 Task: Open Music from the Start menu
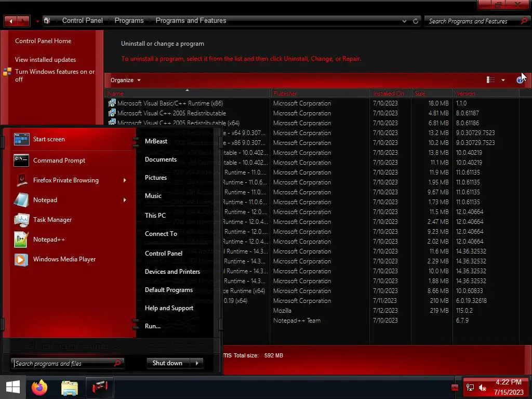(x=153, y=196)
